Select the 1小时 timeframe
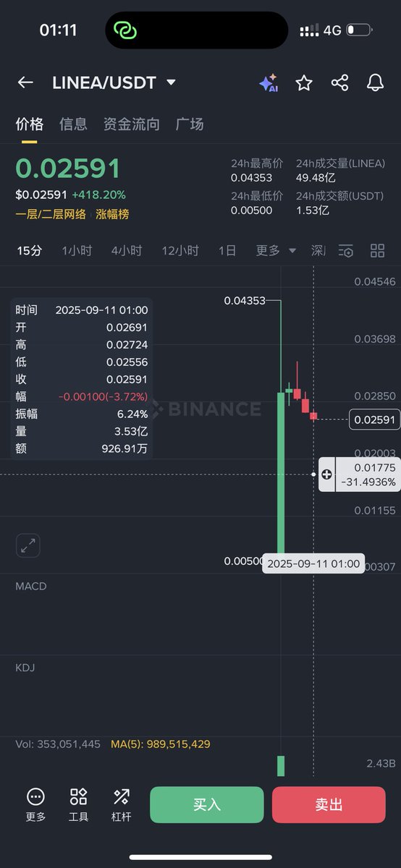The image size is (401, 868). 77,250
